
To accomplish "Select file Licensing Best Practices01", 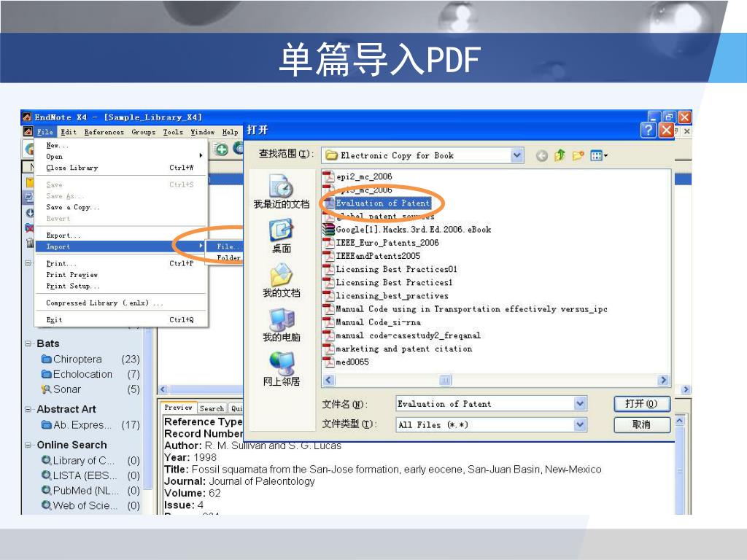I will tap(390, 270).
